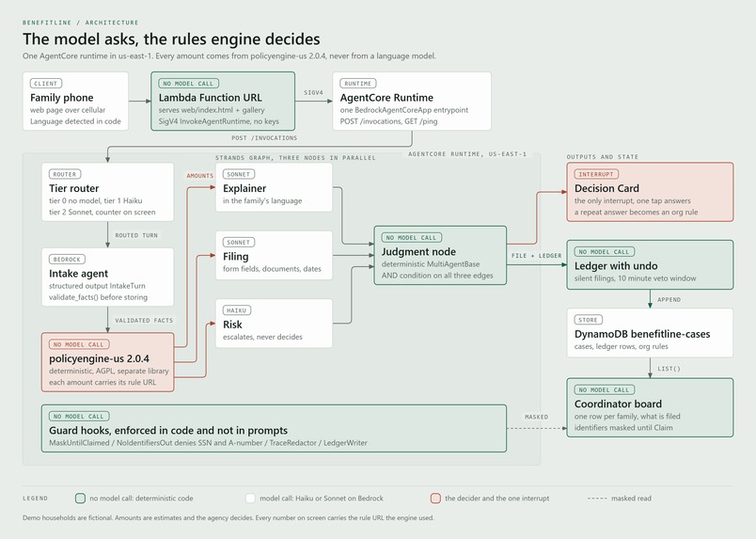Select the Intake agent box

107,277
